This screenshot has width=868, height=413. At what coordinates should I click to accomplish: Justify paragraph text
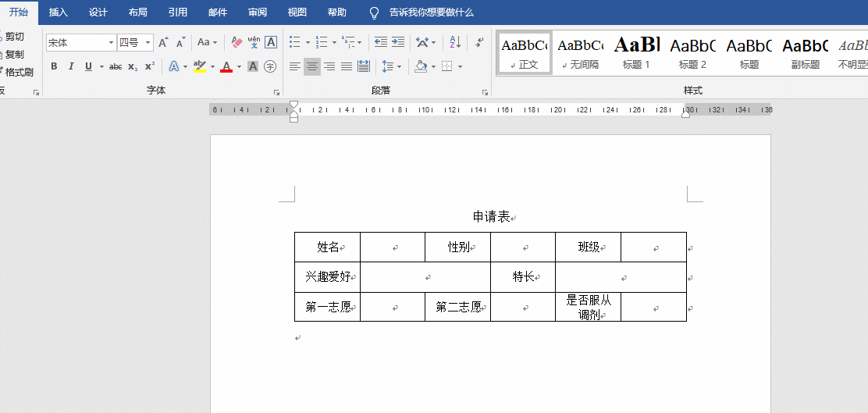point(347,66)
